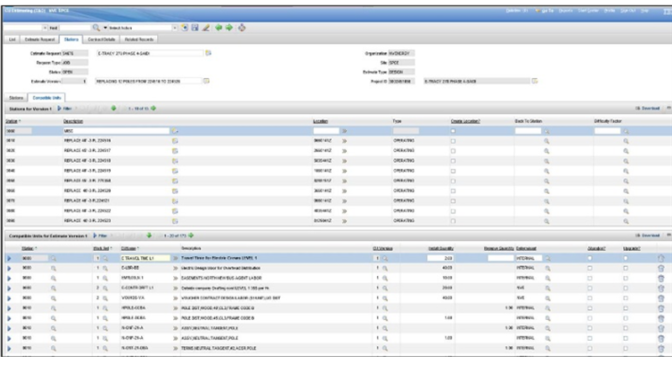The height and width of the screenshot is (372, 672).
Task: Click the Install Quantity field in the Travel Time row
Action: tap(440, 258)
